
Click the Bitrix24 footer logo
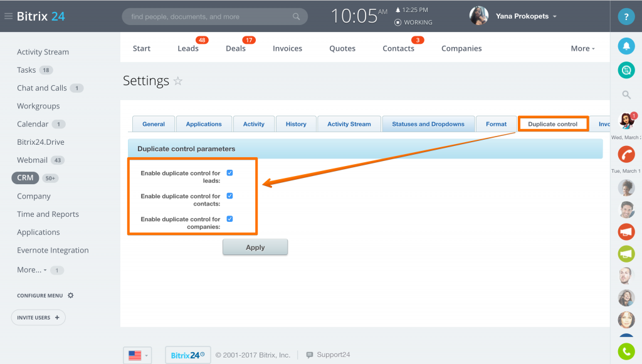pyautogui.click(x=187, y=355)
